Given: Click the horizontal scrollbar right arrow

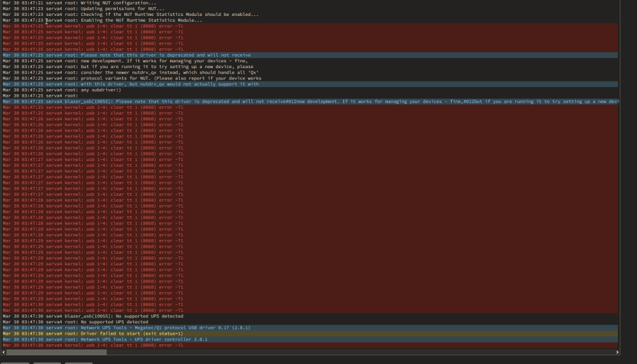Looking at the screenshot, I should [x=617, y=353].
